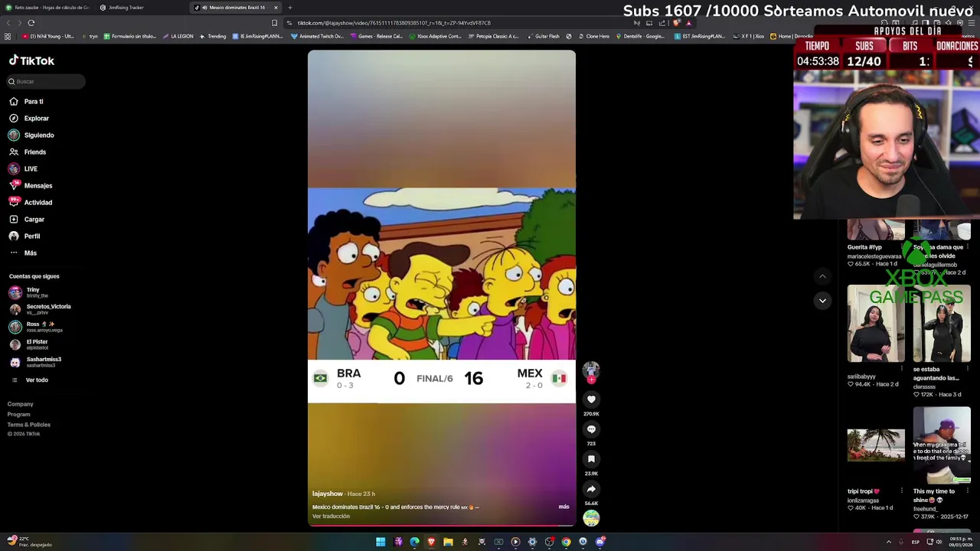Open the se estaba aguantando las video
The width and height of the screenshot is (980, 551).
coord(942,324)
